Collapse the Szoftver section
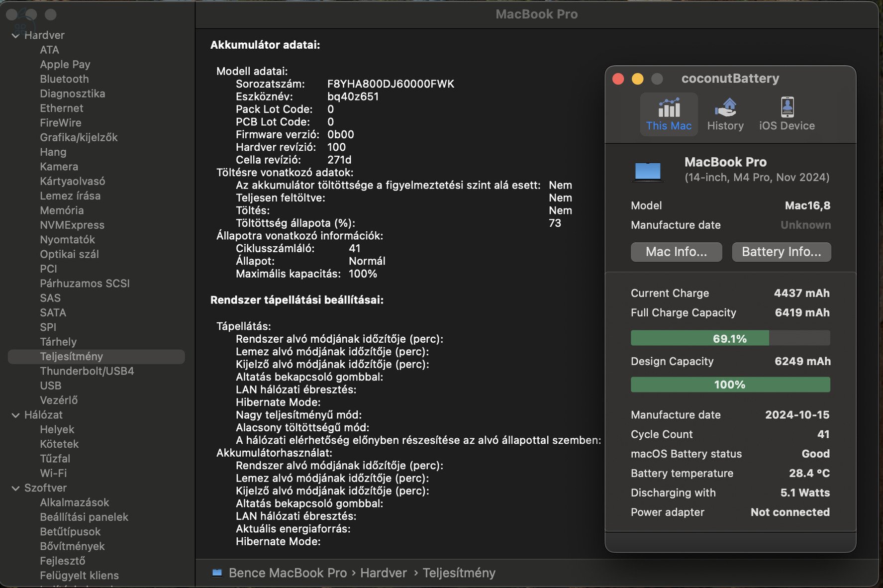The width and height of the screenshot is (883, 588). (x=15, y=488)
